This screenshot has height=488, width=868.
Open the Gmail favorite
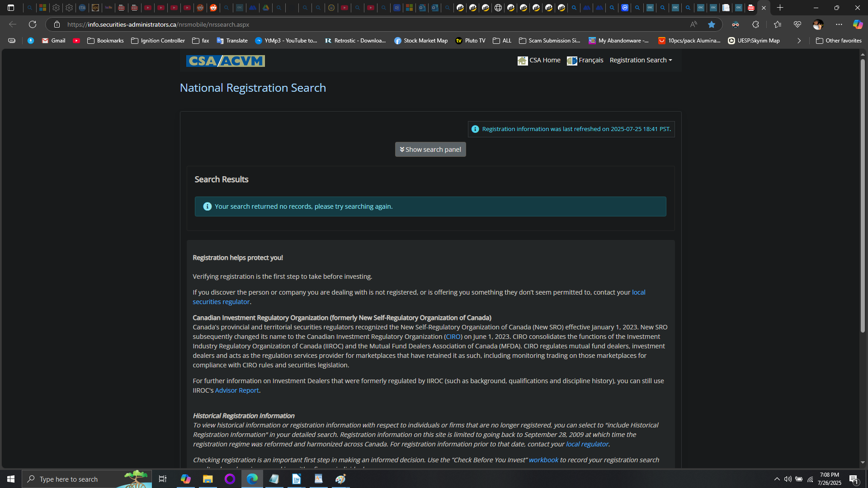[x=54, y=41]
